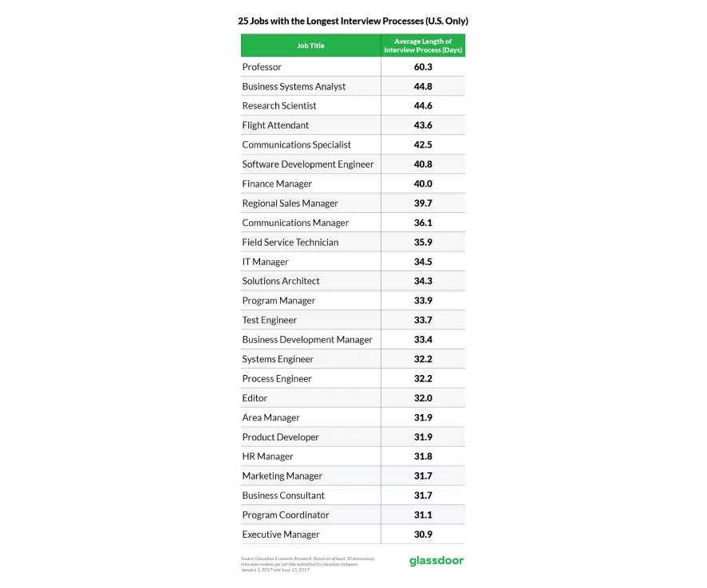Click the source footnote text

pos(307,562)
